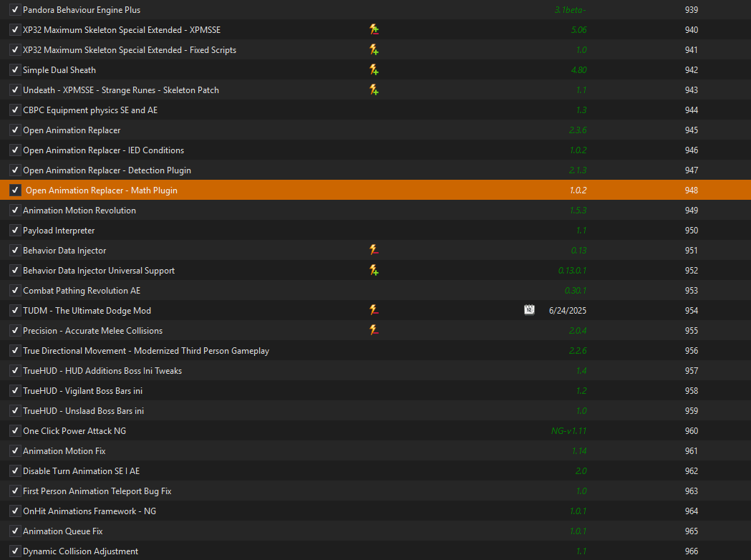Click version 1.5.3 of Animation Motion Revolution
This screenshot has height=560, width=751.
(578, 211)
